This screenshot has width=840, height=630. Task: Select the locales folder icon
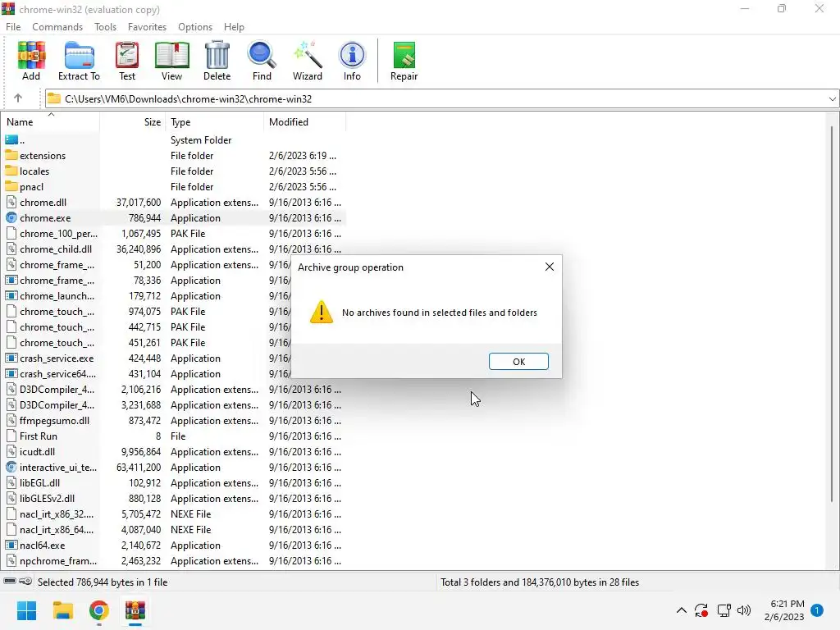(x=11, y=171)
